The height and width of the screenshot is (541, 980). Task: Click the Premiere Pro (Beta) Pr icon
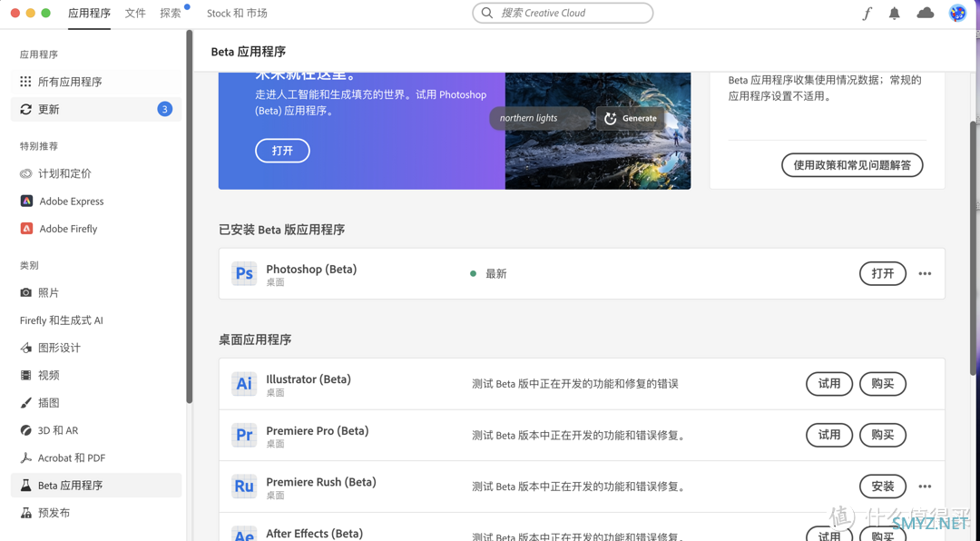tap(244, 435)
